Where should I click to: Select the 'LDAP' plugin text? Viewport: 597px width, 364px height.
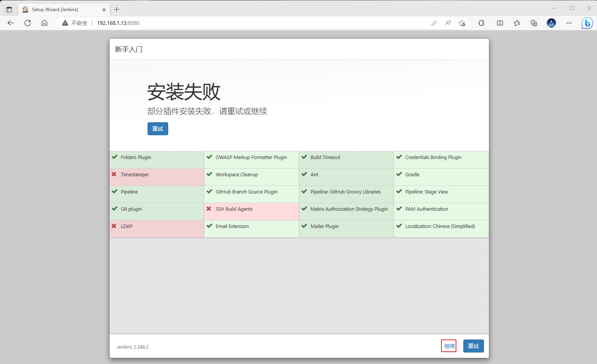point(126,226)
